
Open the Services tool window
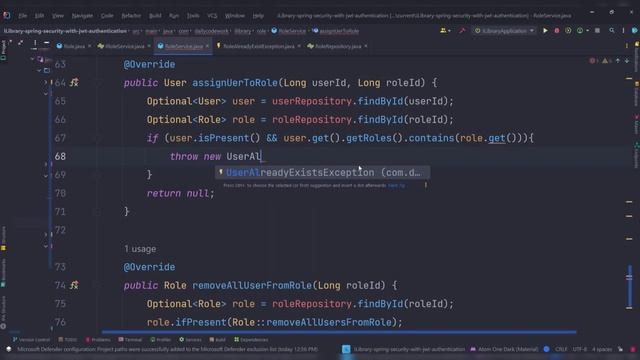tap(190, 340)
